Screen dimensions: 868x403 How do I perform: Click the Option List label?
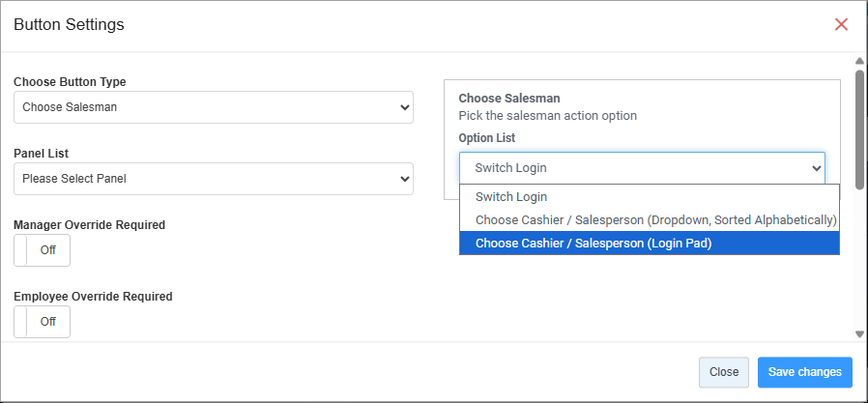pyautogui.click(x=486, y=138)
